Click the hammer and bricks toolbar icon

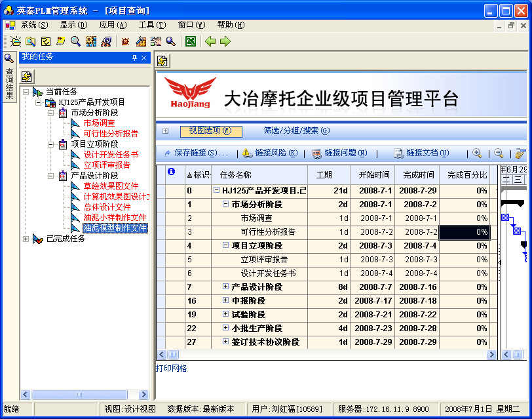(x=141, y=41)
